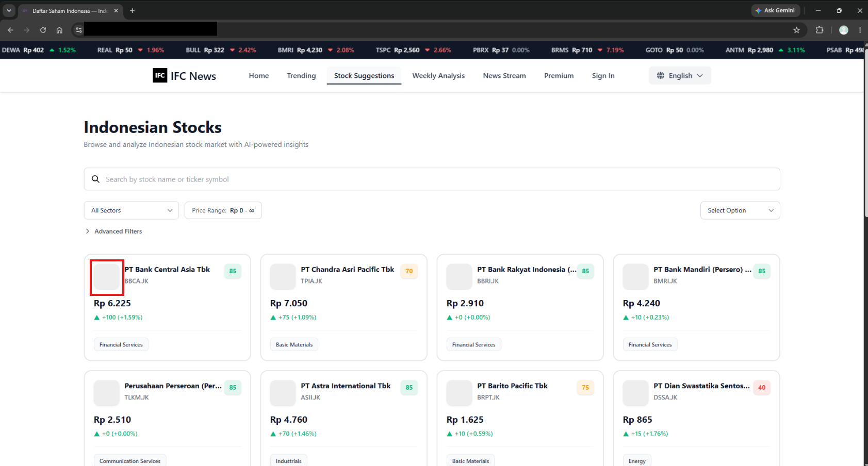Click the BBCA.JK stock logo placeholder

pyautogui.click(x=107, y=277)
